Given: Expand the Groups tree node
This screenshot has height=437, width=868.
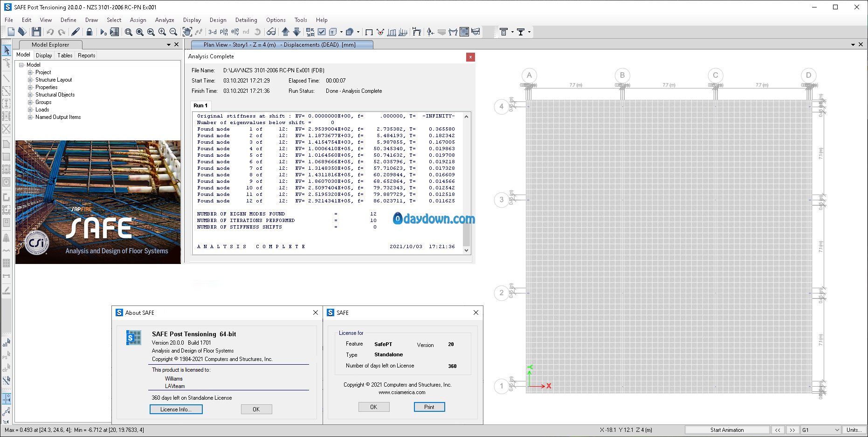Looking at the screenshot, I should [x=30, y=102].
